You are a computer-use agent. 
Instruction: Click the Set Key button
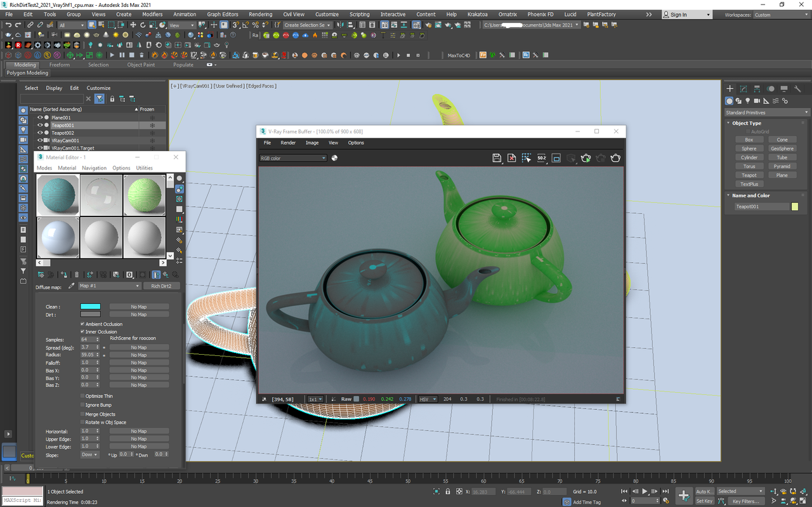[704, 501]
